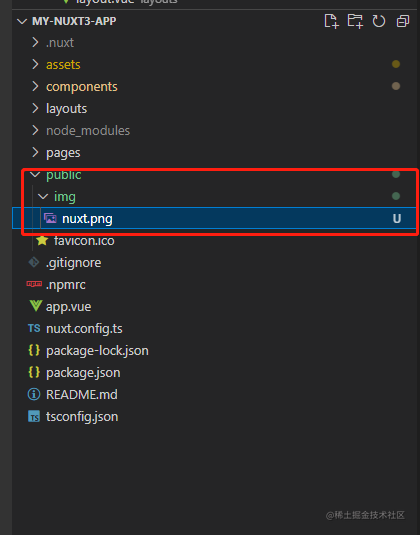Select the nuxt.png image file
420x535 pixels.
214,218
